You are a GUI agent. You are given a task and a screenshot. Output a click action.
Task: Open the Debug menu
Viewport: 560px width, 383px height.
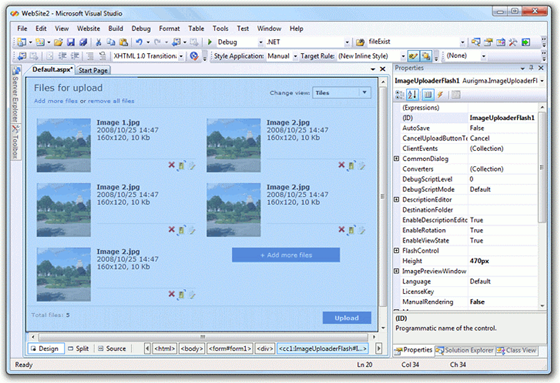141,29
